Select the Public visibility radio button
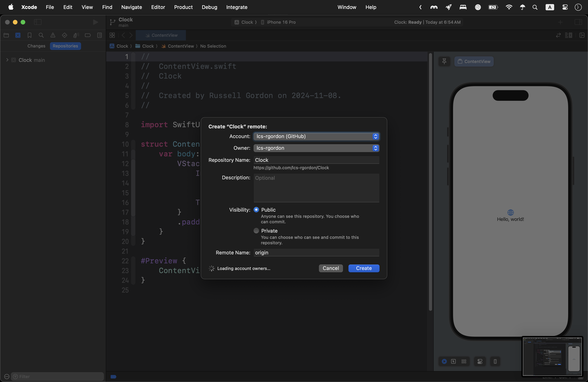The image size is (588, 382). click(x=256, y=209)
